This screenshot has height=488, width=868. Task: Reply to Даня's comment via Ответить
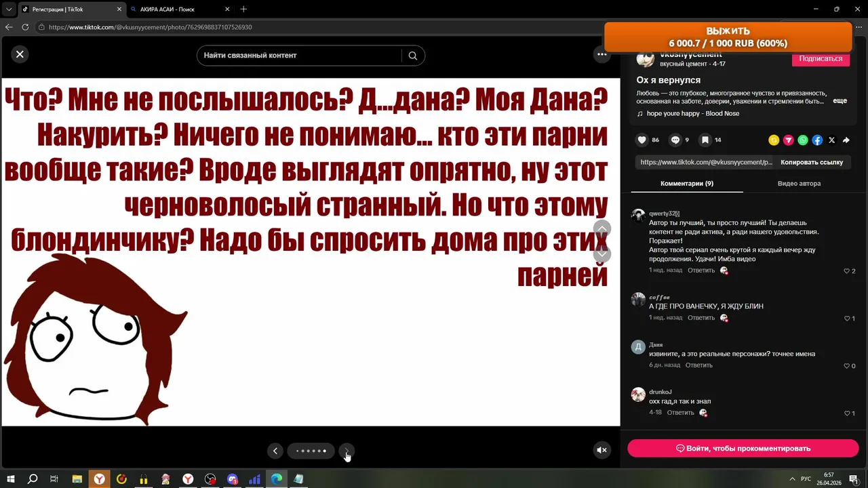coord(699,365)
